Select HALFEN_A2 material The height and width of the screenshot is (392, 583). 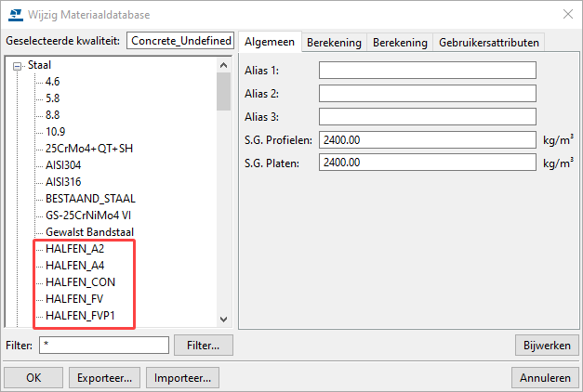74,249
